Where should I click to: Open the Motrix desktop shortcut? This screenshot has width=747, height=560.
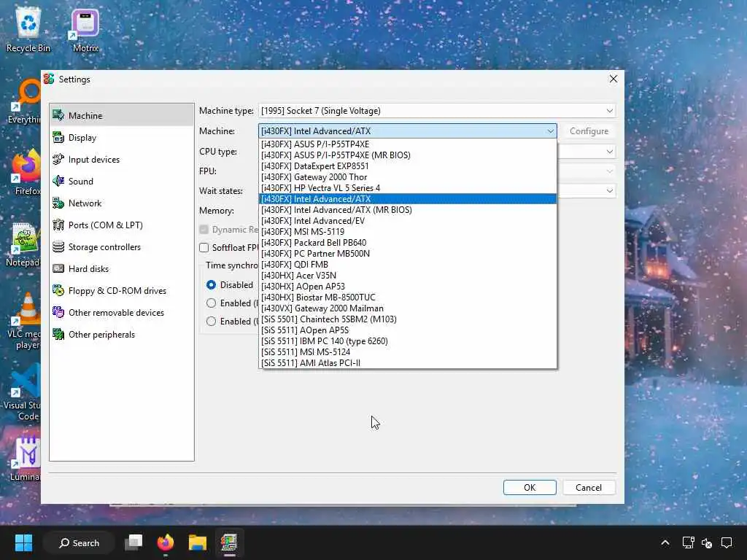[x=85, y=29]
